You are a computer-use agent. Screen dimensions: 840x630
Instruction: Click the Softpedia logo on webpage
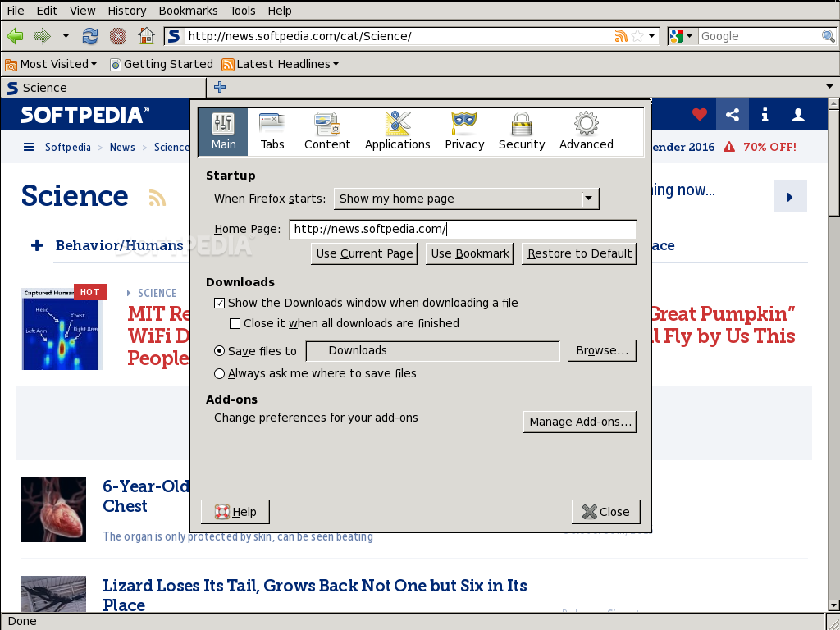(84, 115)
